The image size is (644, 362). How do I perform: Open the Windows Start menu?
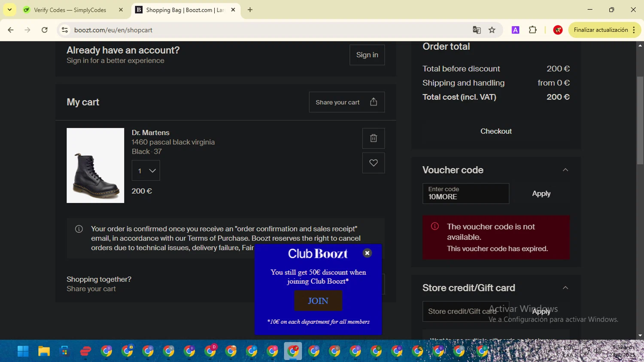pos(23,351)
